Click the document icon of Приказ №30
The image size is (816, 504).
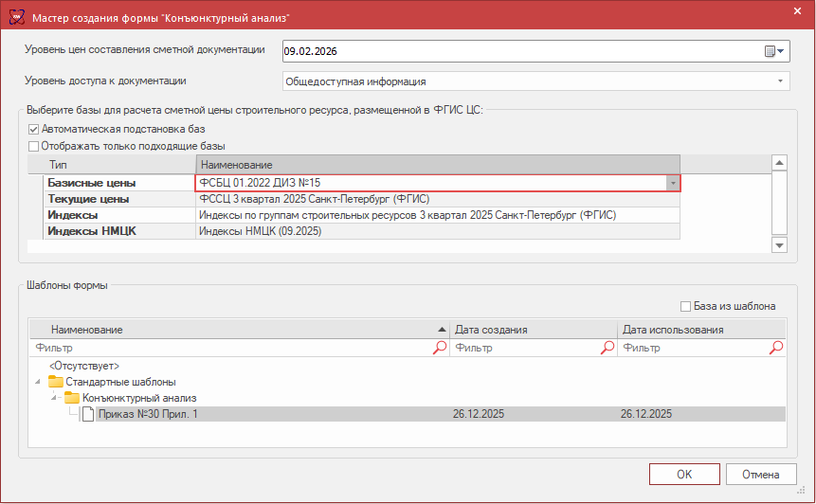(88, 414)
